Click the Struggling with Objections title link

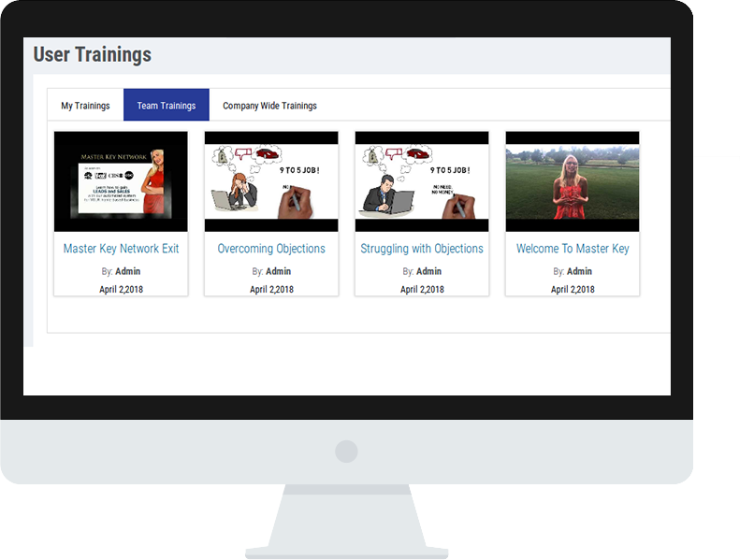[x=422, y=249]
